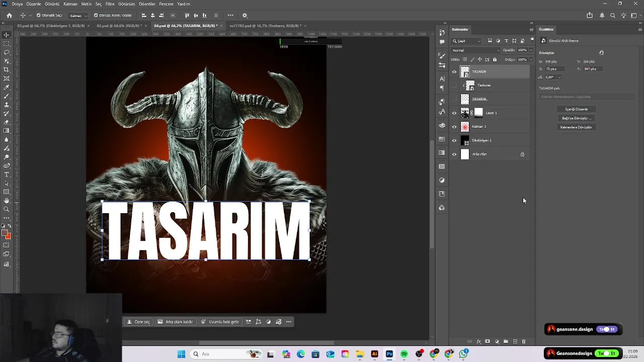The width and height of the screenshot is (644, 362).
Task: Show the Textures layer
Action: click(454, 85)
